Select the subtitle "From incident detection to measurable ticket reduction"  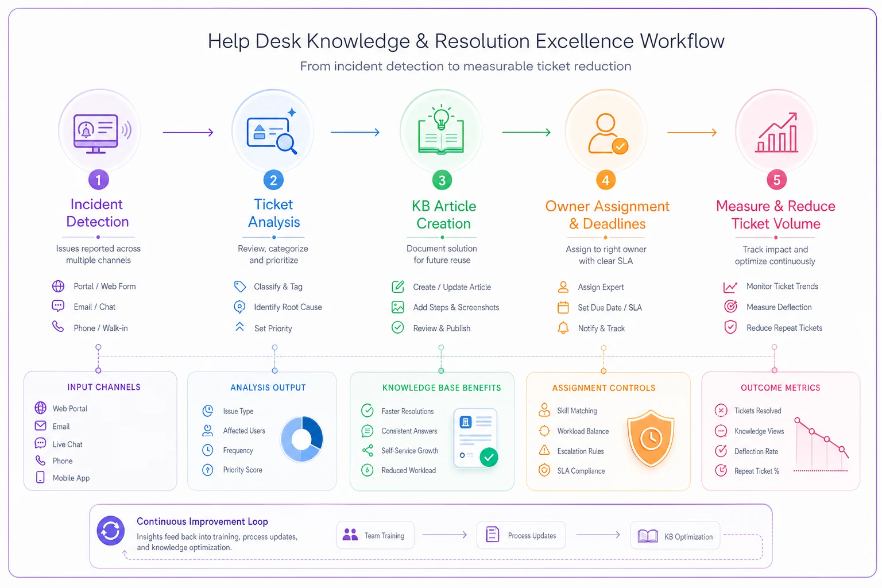466,66
